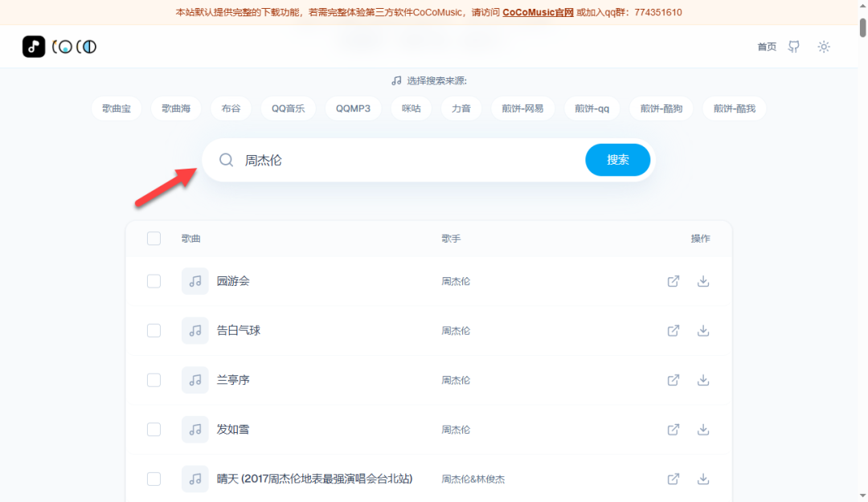Toggle the light/dark theme sun icon

[824, 47]
